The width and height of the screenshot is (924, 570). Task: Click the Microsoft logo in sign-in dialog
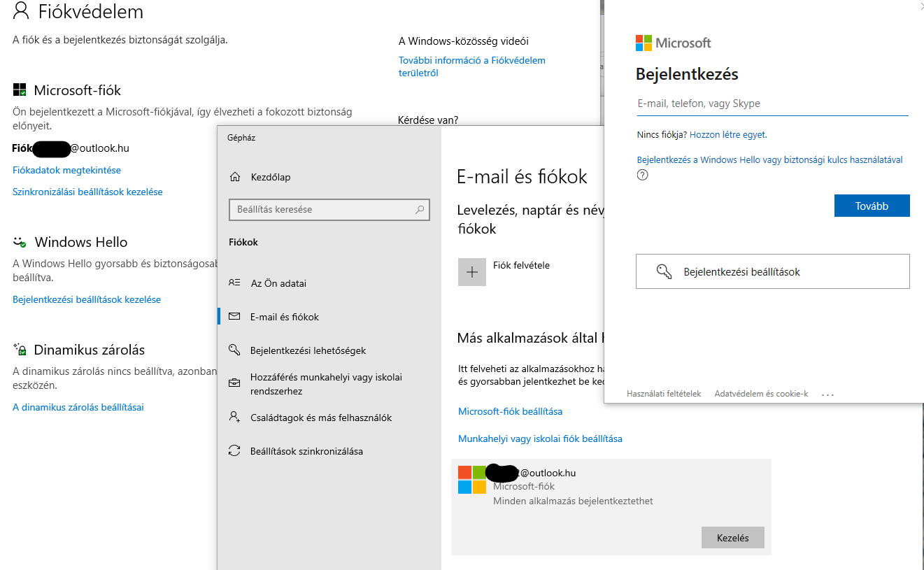pyautogui.click(x=644, y=43)
